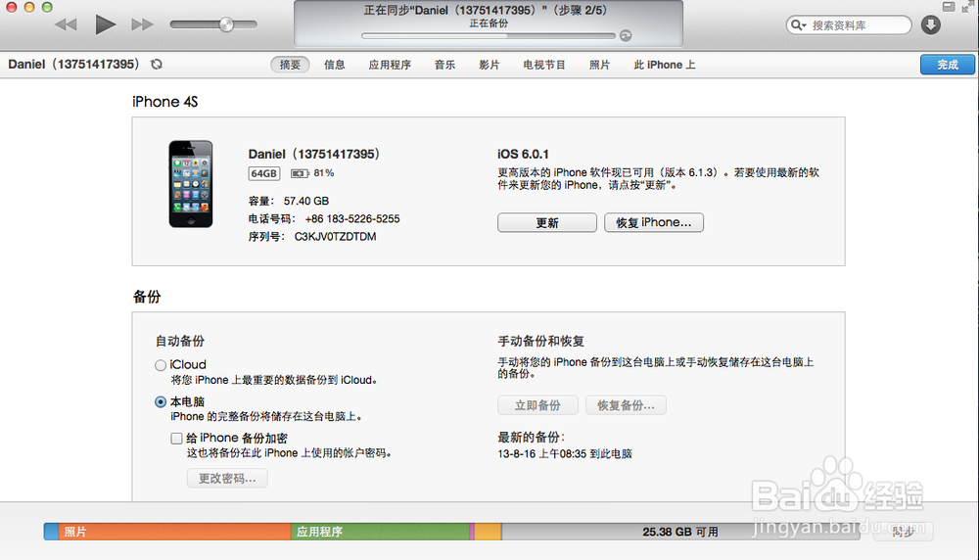
Task: Click the 恢复 iPhone... button
Action: point(654,222)
